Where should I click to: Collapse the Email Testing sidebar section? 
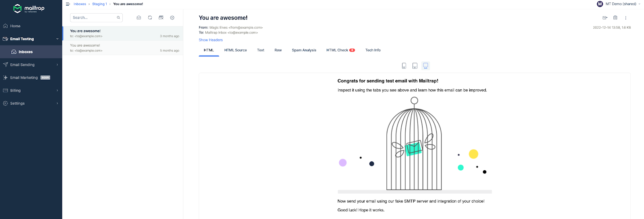tap(31, 39)
